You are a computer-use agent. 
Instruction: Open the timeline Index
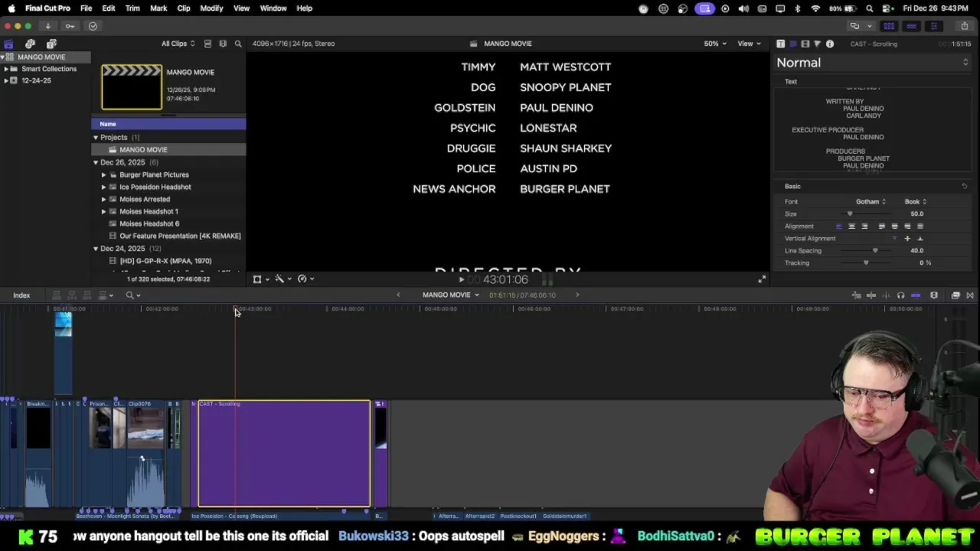(21, 295)
